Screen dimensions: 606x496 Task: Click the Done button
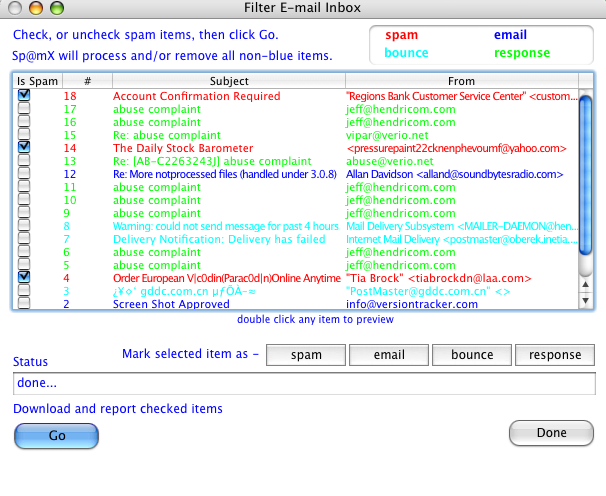(551, 433)
